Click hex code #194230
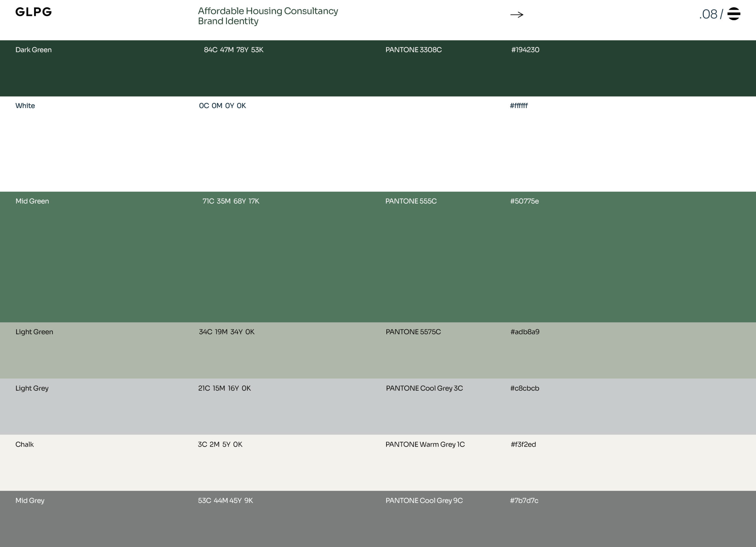This screenshot has height=547, width=756. click(525, 50)
